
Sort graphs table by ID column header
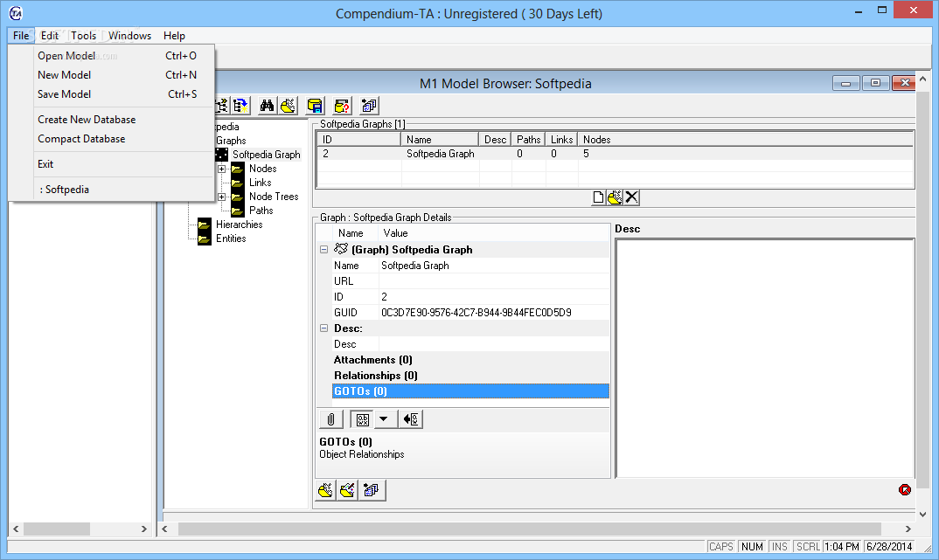click(358, 140)
